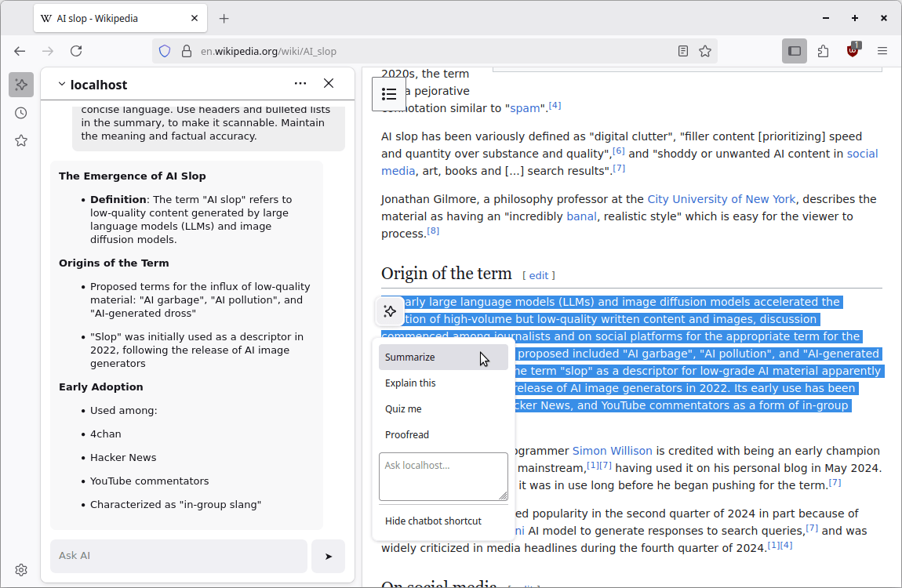Reload the current page

point(76,51)
